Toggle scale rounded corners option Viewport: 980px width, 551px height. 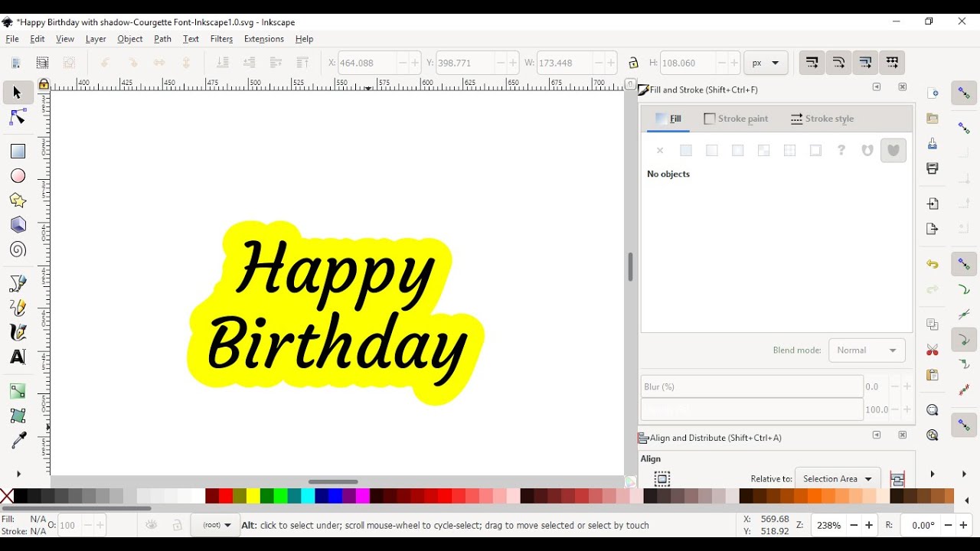pyautogui.click(x=838, y=63)
